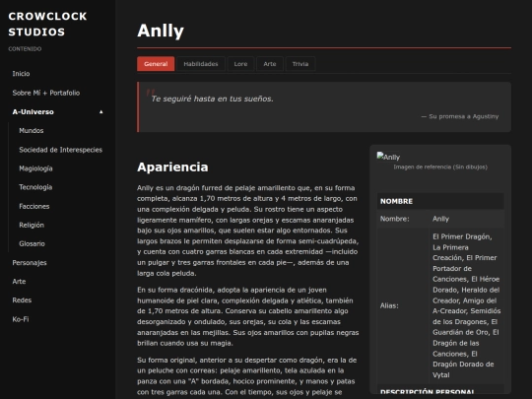Open the Redes page
The width and height of the screenshot is (532, 399).
[x=22, y=299]
